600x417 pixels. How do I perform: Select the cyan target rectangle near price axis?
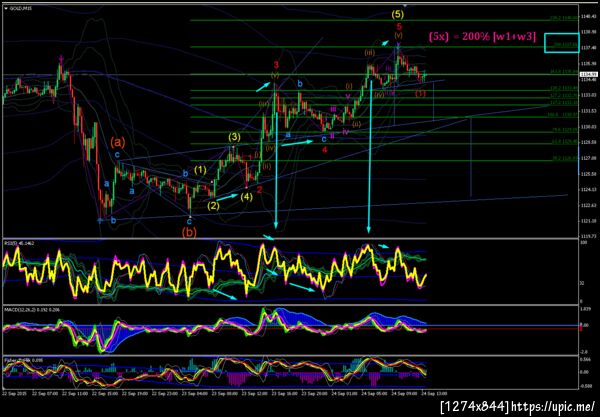[x=562, y=43]
